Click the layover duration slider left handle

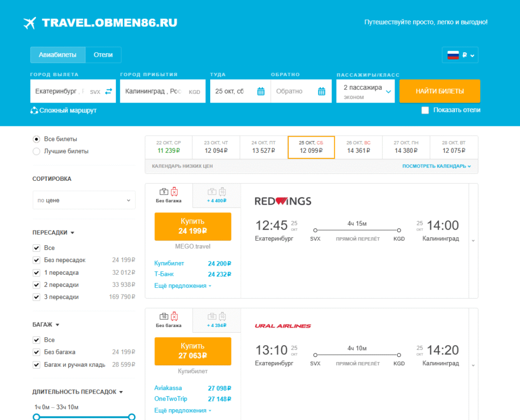tap(36, 417)
